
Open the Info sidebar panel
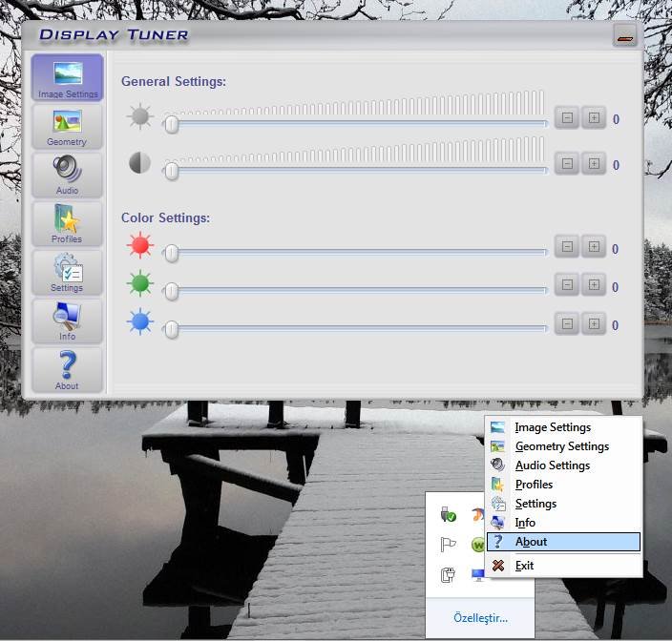67,321
